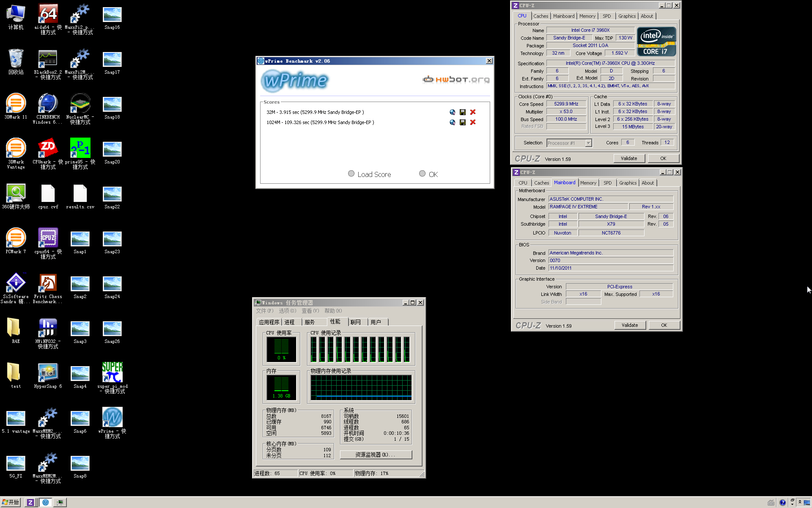Screen dimensions: 812x508
Task: Click Validate in top CPU-Z window
Action: click(629, 158)
